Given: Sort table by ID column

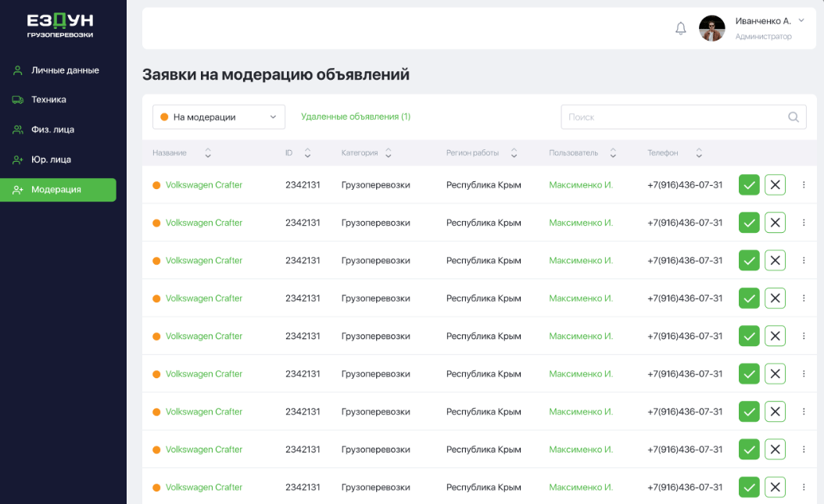Looking at the screenshot, I should (307, 153).
